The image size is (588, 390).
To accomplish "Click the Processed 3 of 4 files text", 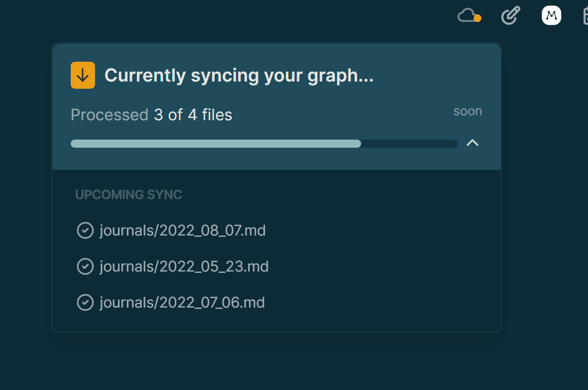I will click(151, 115).
